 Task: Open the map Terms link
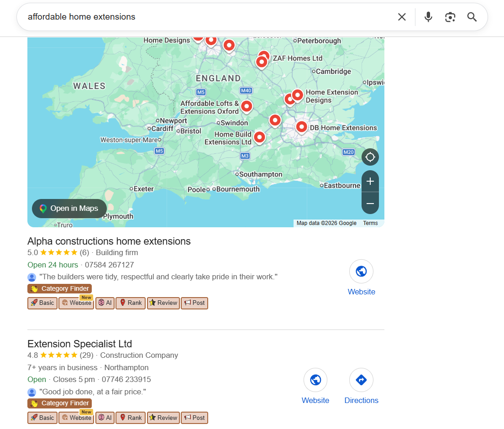pyautogui.click(x=370, y=223)
